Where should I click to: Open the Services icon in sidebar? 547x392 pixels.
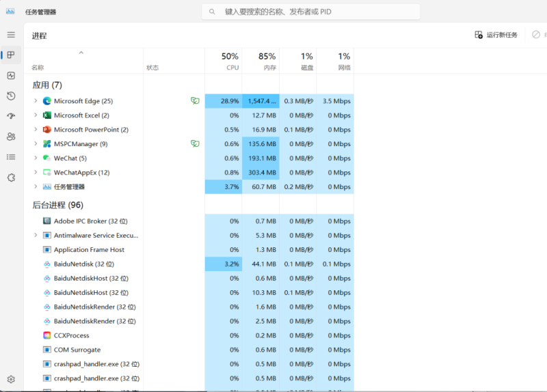click(11, 178)
